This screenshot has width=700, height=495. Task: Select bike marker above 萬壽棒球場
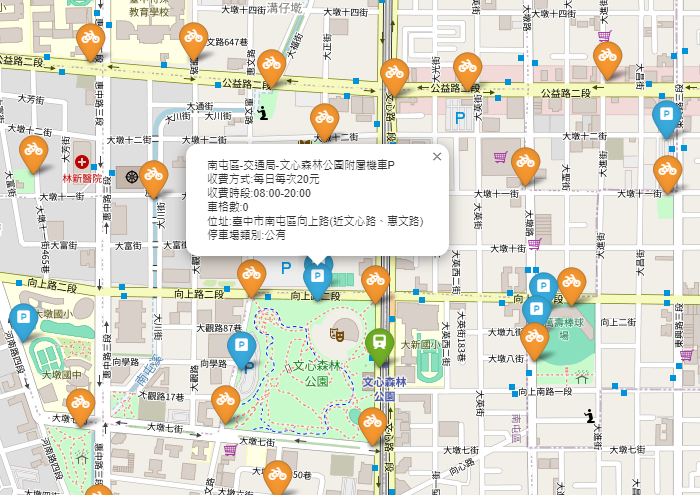point(571,284)
